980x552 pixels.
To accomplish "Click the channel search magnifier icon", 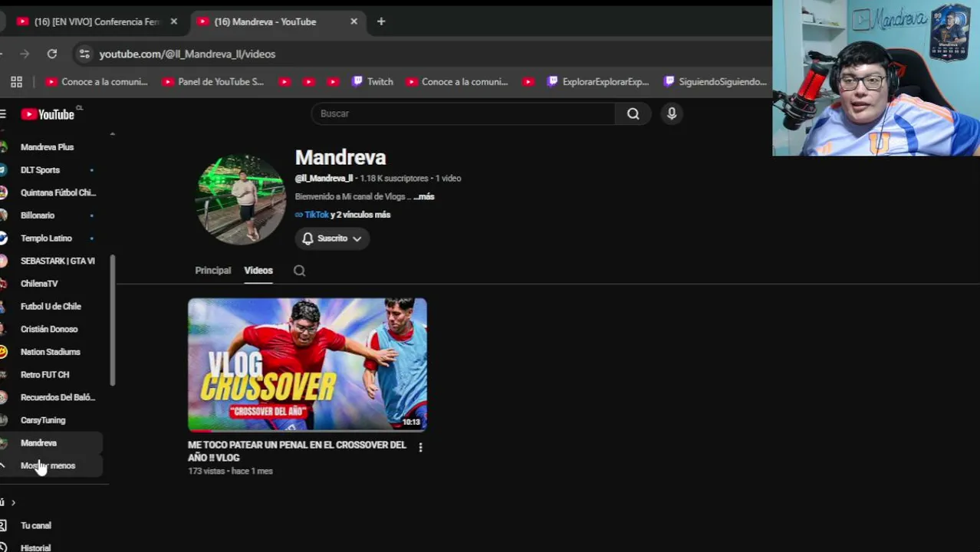I will [300, 271].
